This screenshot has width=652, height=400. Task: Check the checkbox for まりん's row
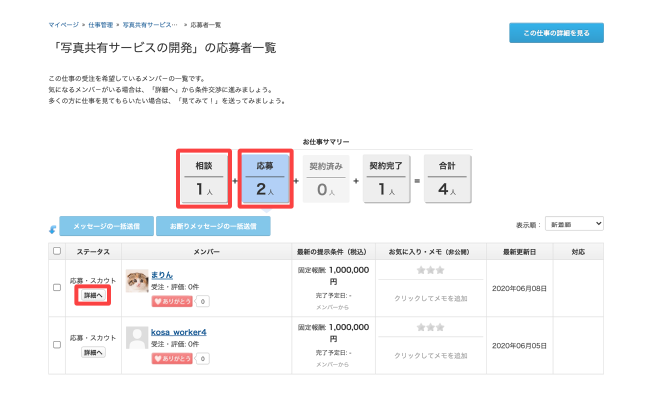point(57,288)
